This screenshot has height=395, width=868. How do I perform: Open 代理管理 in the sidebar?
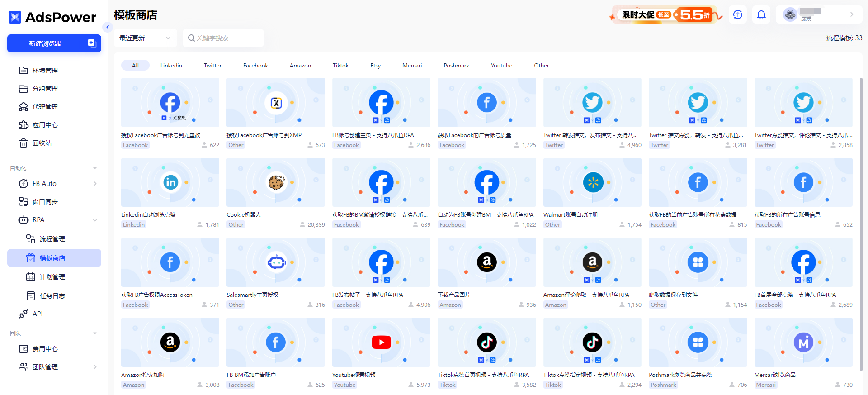45,107
